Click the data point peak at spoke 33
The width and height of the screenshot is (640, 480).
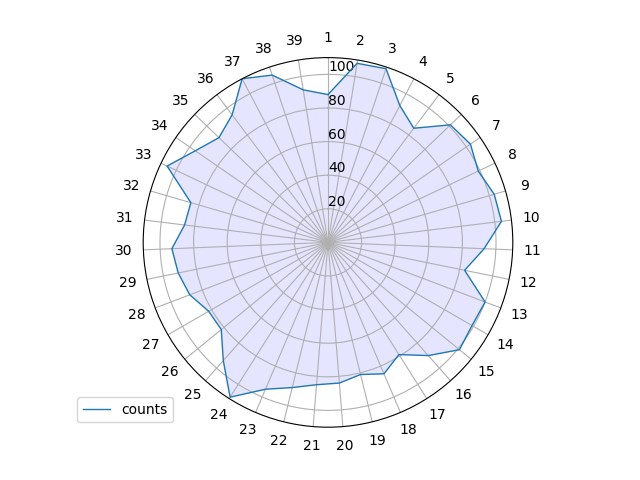pyautogui.click(x=167, y=165)
